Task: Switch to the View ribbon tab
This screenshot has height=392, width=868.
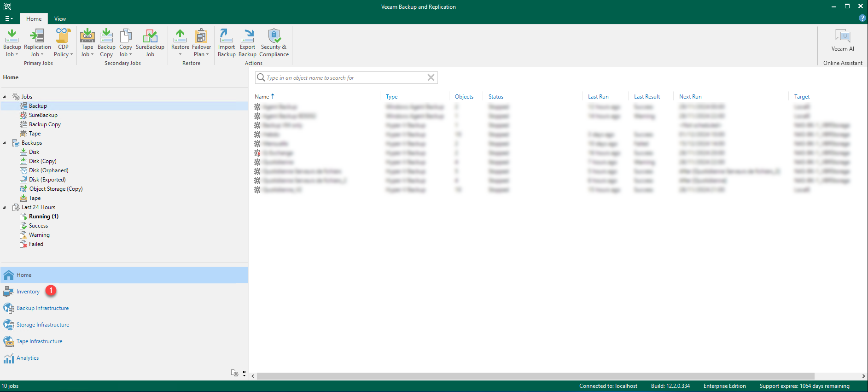Action: (60, 19)
